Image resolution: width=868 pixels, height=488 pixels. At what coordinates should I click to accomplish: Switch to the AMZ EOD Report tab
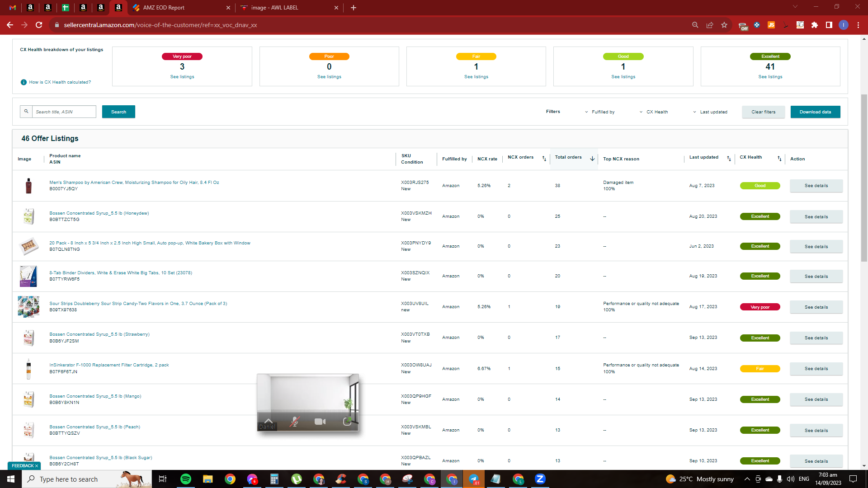pos(181,8)
